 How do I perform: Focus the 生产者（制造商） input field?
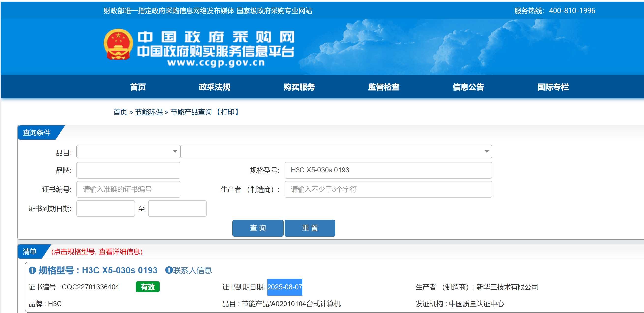(x=388, y=189)
